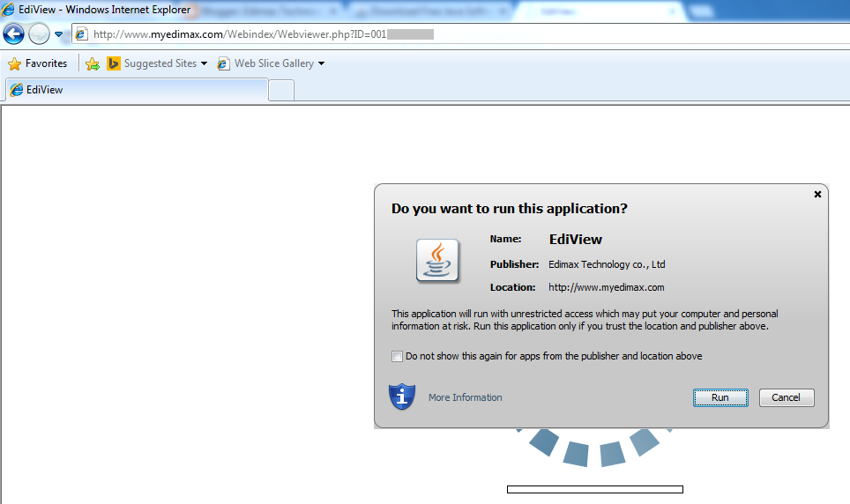Click the address bar URL field
Screen dimensions: 850x504
(461, 34)
